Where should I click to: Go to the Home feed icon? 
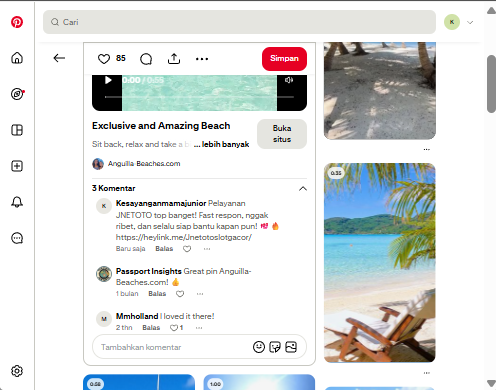[x=17, y=58]
